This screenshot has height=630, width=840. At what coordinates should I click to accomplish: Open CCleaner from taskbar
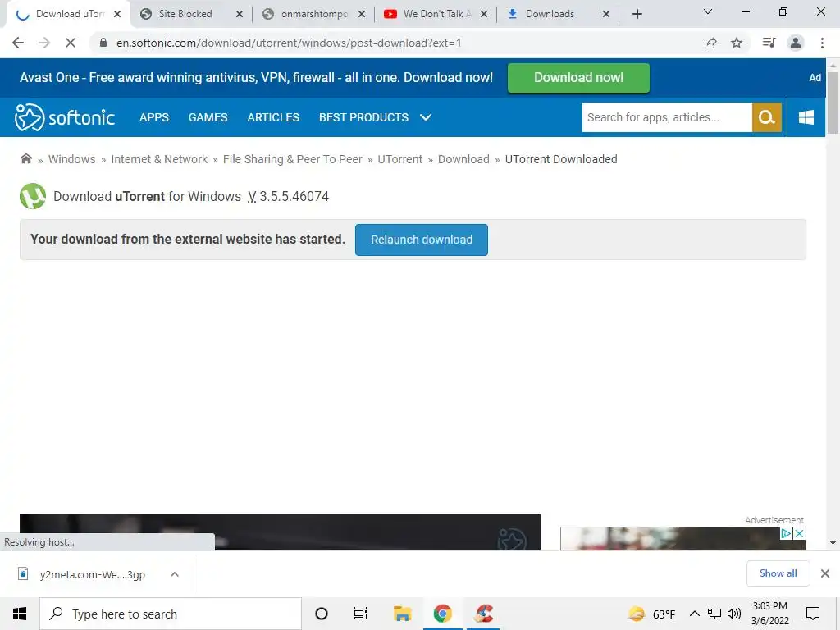click(484, 614)
